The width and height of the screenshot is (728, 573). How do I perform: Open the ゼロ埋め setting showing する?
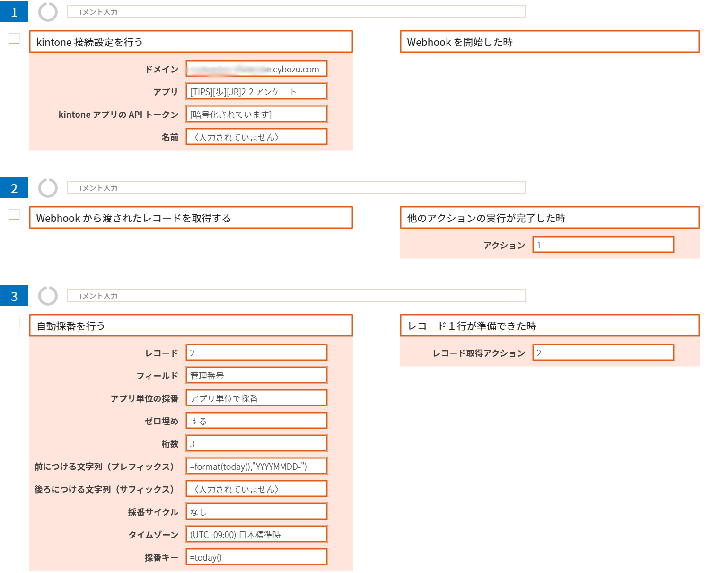point(256,421)
